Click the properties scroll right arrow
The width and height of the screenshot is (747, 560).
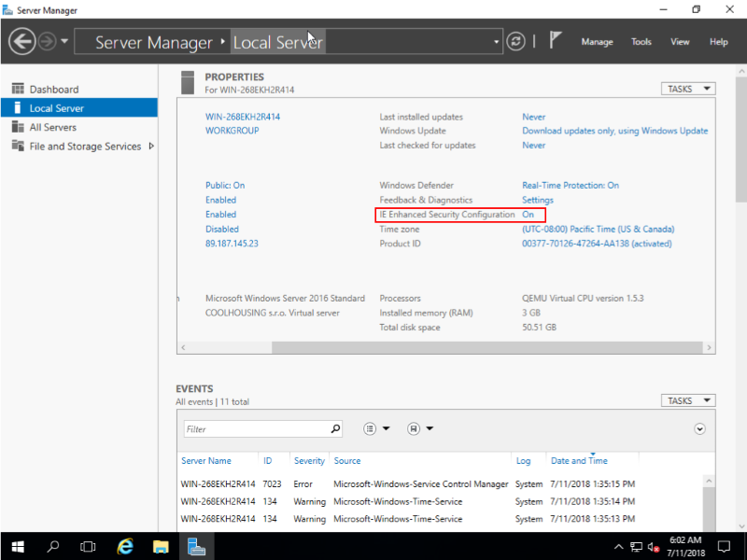(x=709, y=347)
